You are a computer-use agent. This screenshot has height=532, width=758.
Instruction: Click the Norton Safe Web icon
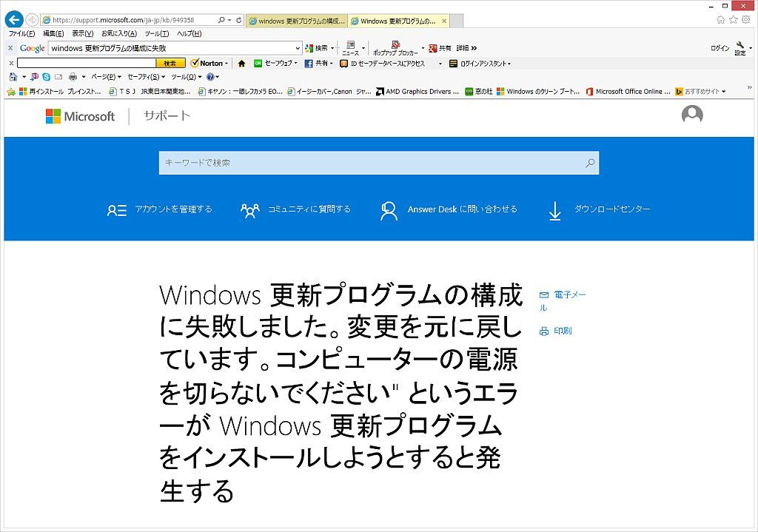pyautogui.click(x=258, y=63)
